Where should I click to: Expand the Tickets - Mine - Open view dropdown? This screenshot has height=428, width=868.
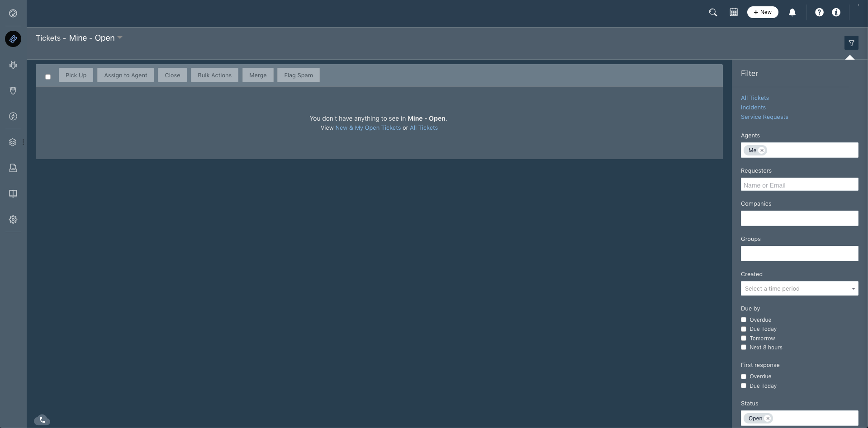coord(119,38)
